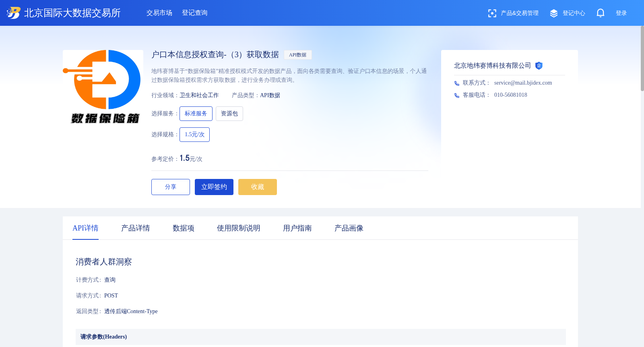Go to 登记中心 link
Viewport: 644px width, 347px height.
click(574, 13)
